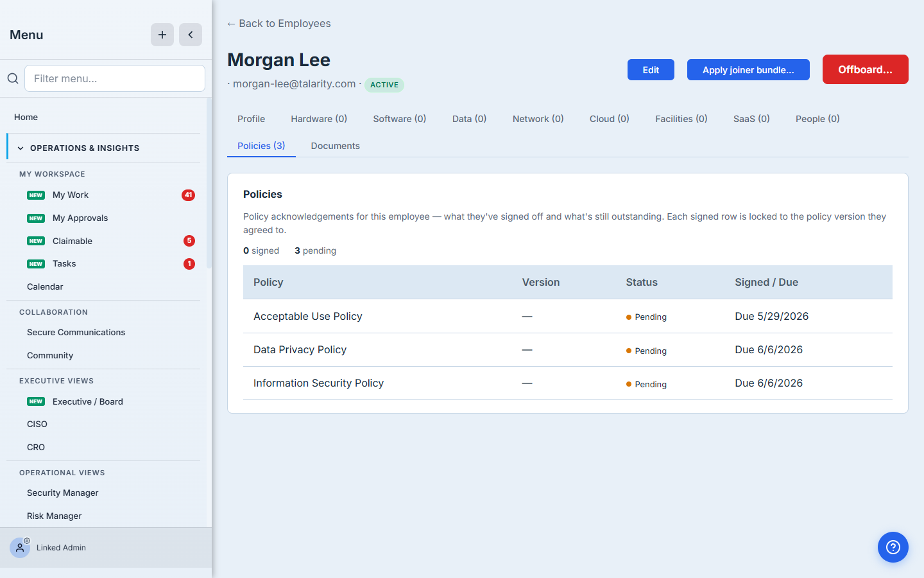The width and height of the screenshot is (924, 578).
Task: Collapse the sidebar with the chevron button
Action: (191, 35)
